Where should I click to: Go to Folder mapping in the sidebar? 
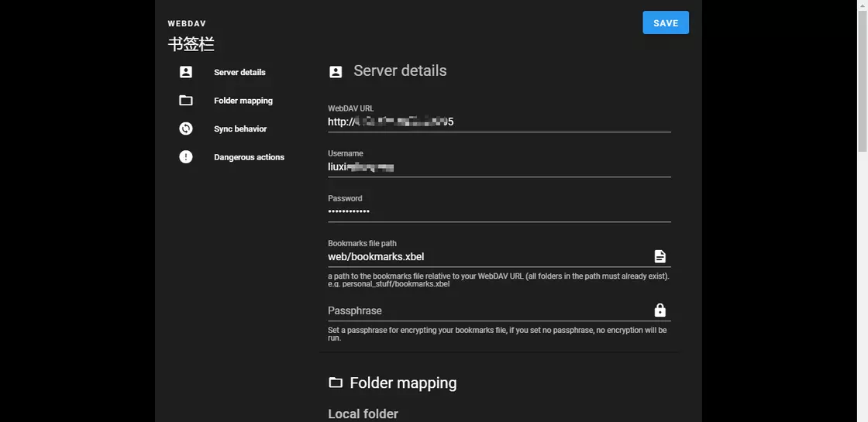pos(243,101)
